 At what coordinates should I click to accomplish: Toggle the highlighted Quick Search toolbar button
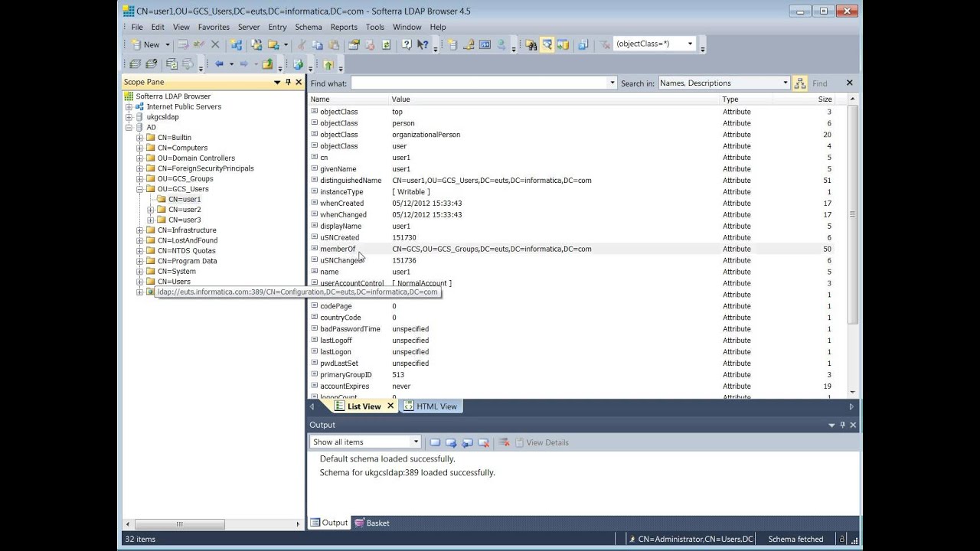(547, 44)
